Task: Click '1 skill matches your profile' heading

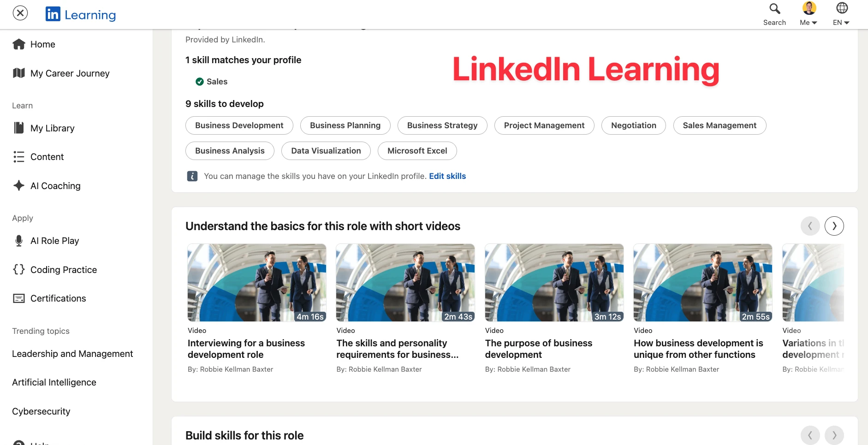Action: point(243,60)
